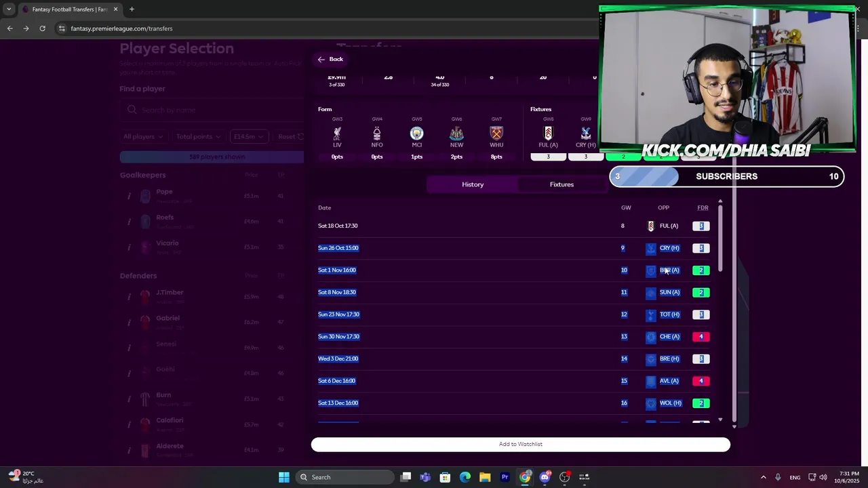
Task: Click the FDR 2 badge in the WOL (H) row
Action: tap(701, 403)
